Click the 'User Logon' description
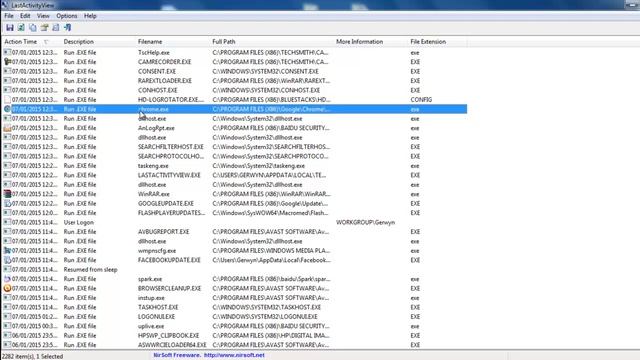This screenshot has height=360, width=640. point(79,222)
